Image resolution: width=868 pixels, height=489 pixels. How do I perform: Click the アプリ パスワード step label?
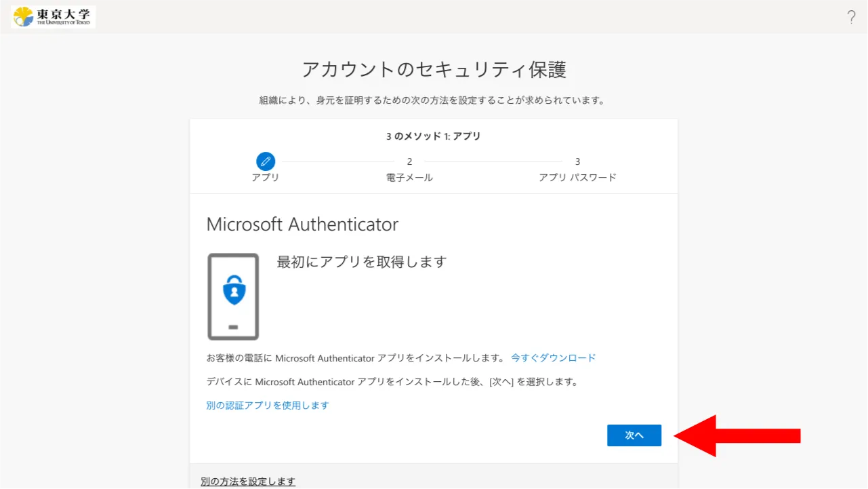pos(577,178)
